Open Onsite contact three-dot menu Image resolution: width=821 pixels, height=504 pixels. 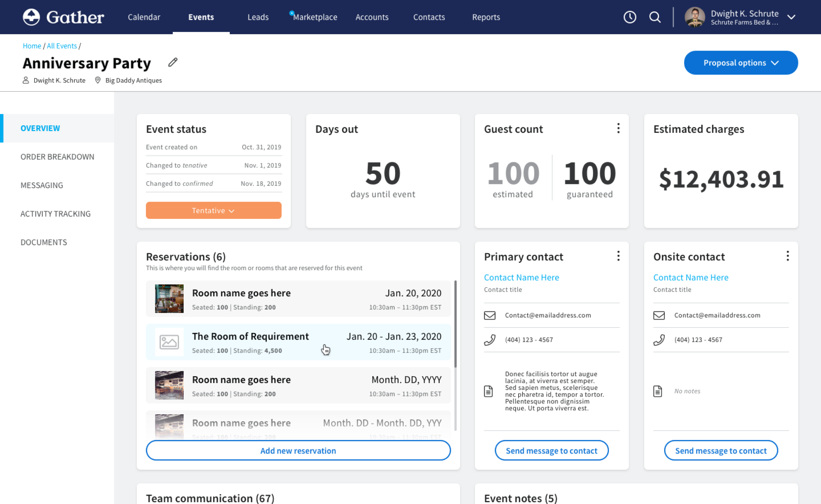pyautogui.click(x=788, y=256)
